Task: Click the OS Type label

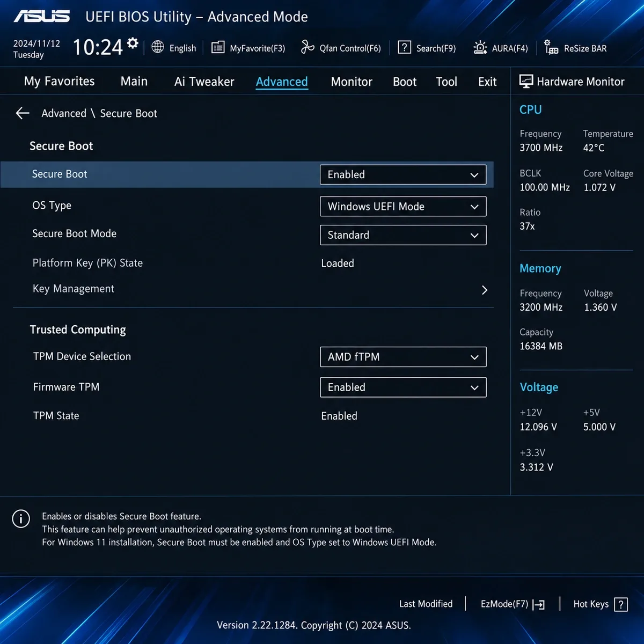Action: click(x=52, y=206)
